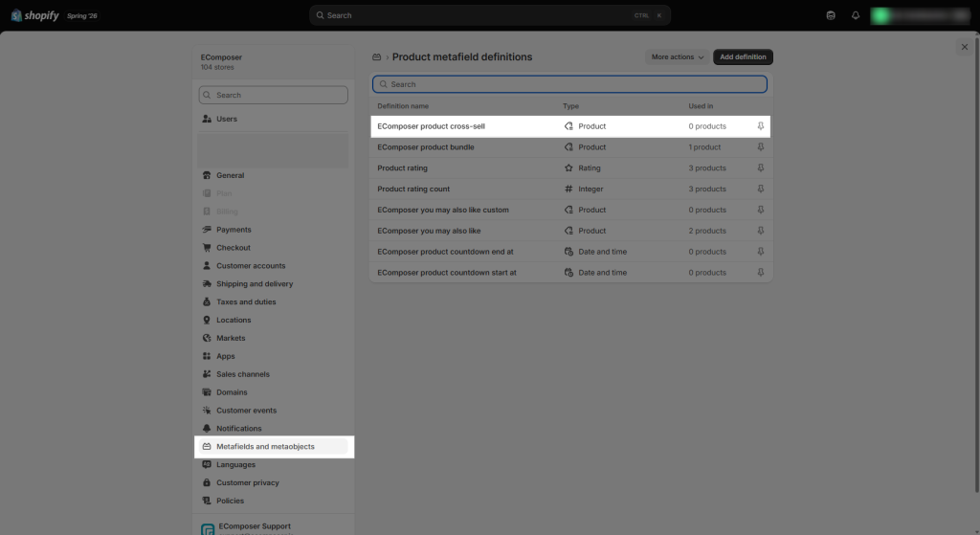Image resolution: width=980 pixels, height=535 pixels.
Task: Focus the settings sidebar Search field
Action: 273,95
